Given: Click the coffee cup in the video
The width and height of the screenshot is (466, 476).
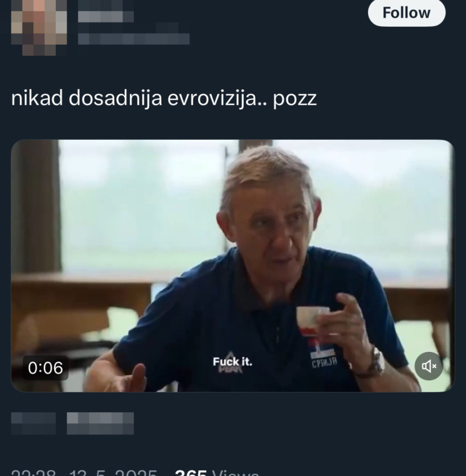Looking at the screenshot, I should 313,321.
